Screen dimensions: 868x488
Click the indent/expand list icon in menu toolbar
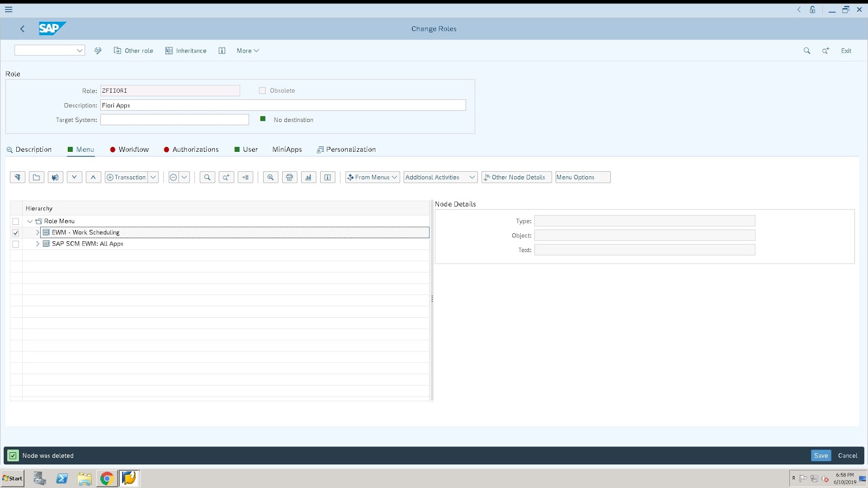coord(245,177)
